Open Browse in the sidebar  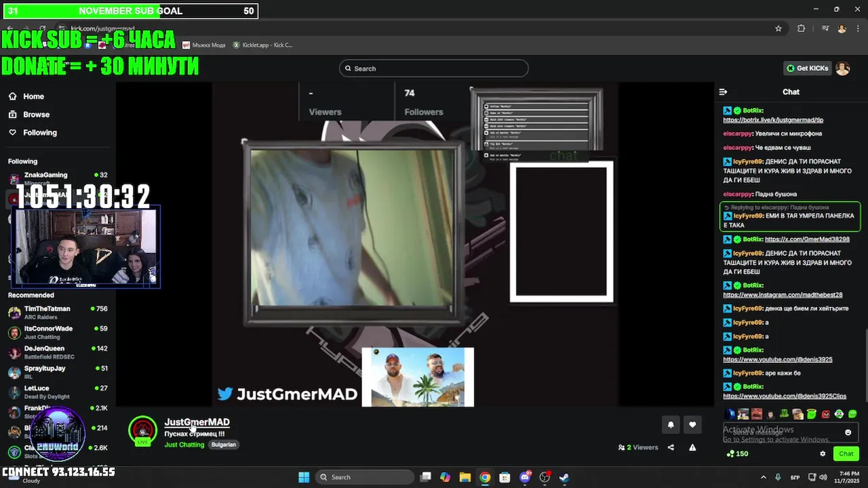pyautogui.click(x=29, y=115)
